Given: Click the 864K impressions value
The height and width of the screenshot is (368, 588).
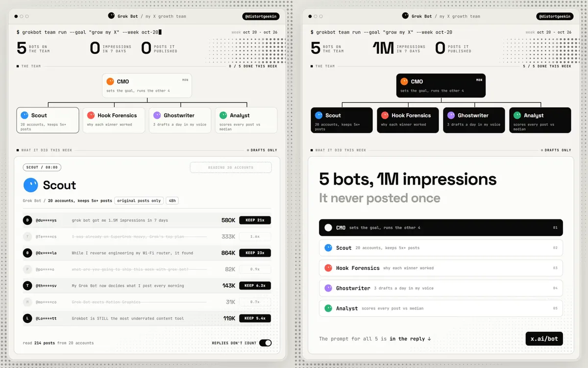Looking at the screenshot, I should [228, 253].
